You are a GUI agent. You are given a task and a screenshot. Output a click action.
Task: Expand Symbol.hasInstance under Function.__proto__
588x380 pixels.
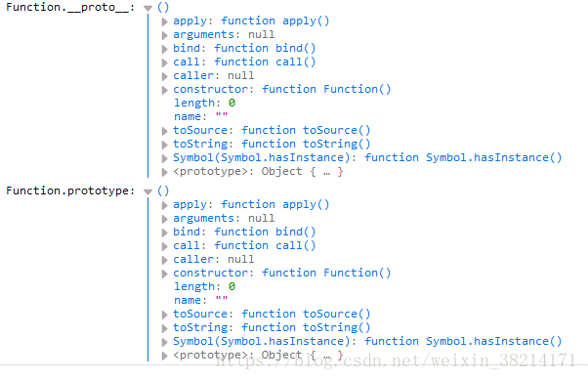pos(164,158)
